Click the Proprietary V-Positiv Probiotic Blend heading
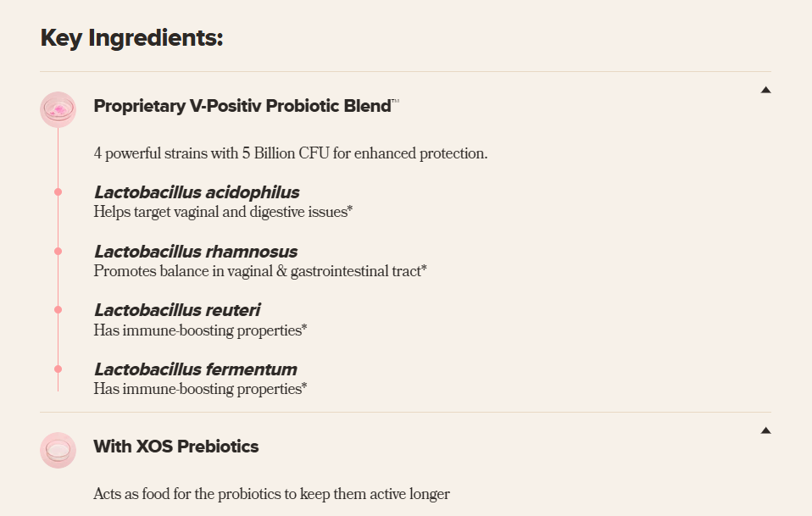812x516 pixels. click(x=242, y=106)
